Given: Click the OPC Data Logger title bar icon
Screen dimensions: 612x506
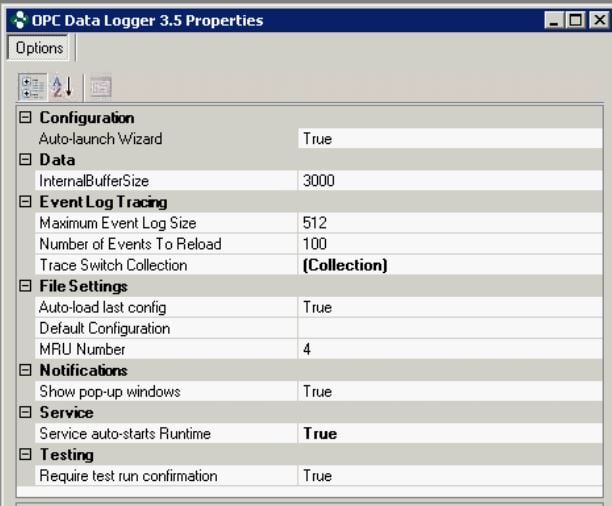Looking at the screenshot, I should (x=20, y=20).
